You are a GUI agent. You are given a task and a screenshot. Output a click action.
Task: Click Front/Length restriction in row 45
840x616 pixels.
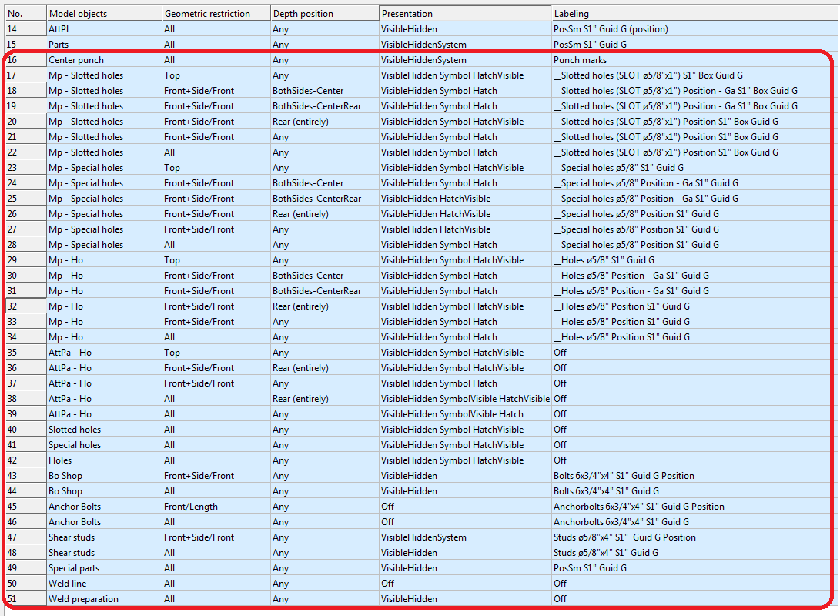click(x=216, y=507)
